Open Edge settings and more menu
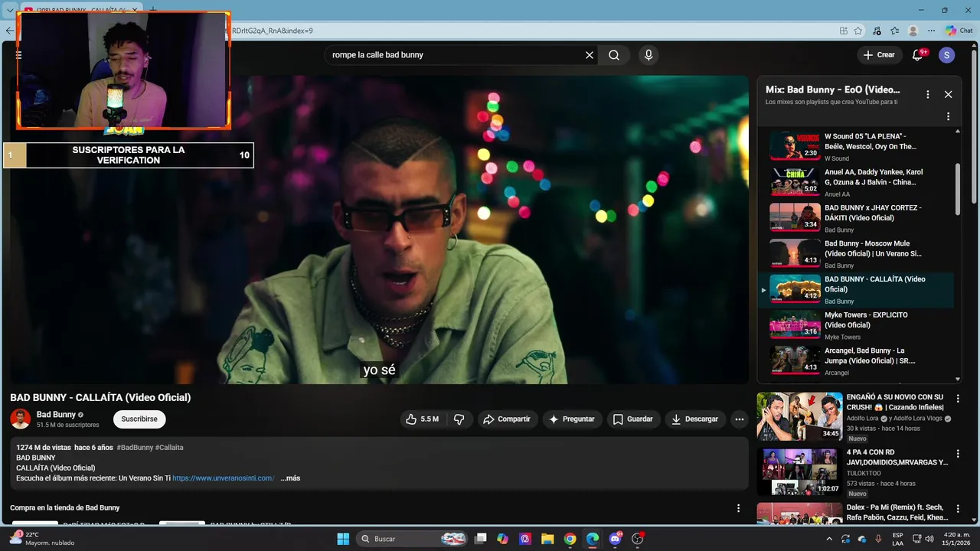This screenshot has height=551, width=980. [x=931, y=31]
